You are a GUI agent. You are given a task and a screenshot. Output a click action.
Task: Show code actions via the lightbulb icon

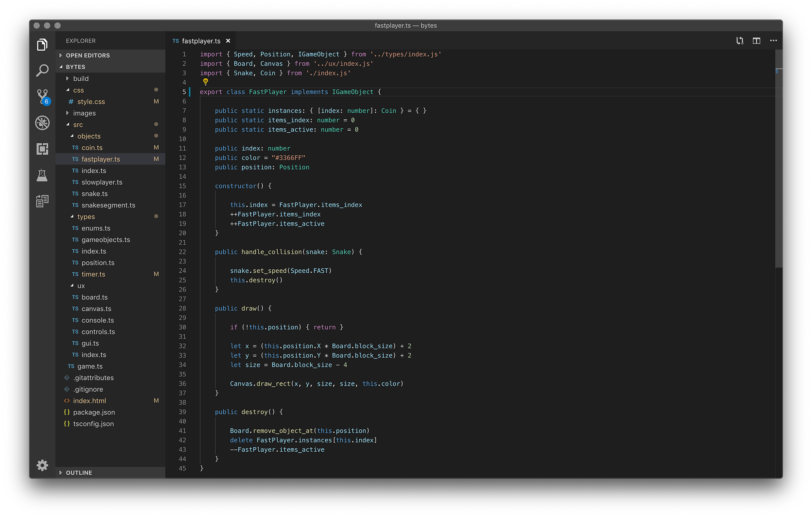coord(205,82)
